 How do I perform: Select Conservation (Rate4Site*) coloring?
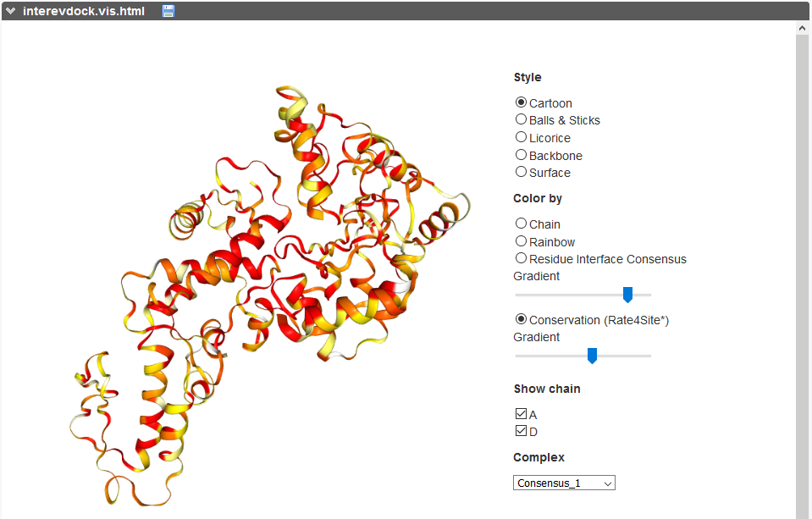click(x=521, y=319)
